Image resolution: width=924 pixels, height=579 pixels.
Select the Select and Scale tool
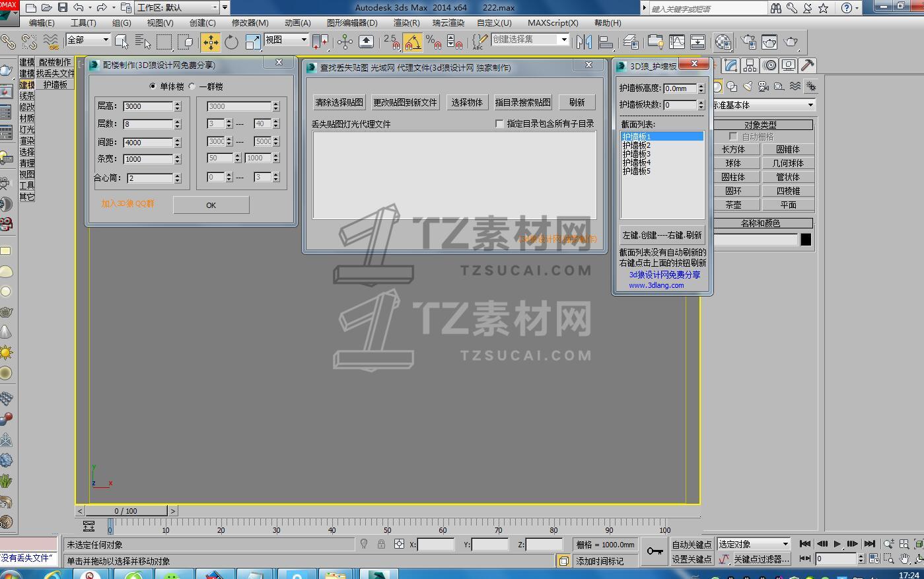[253, 42]
